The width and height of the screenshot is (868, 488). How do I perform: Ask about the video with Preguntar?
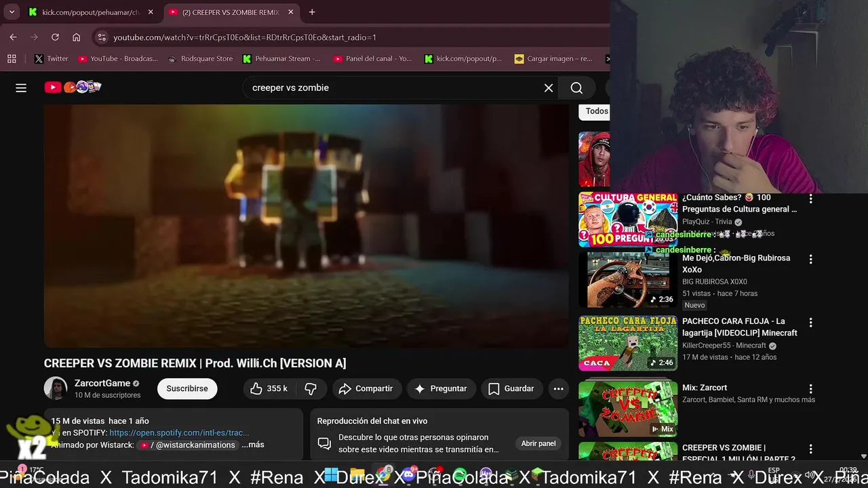click(x=441, y=388)
